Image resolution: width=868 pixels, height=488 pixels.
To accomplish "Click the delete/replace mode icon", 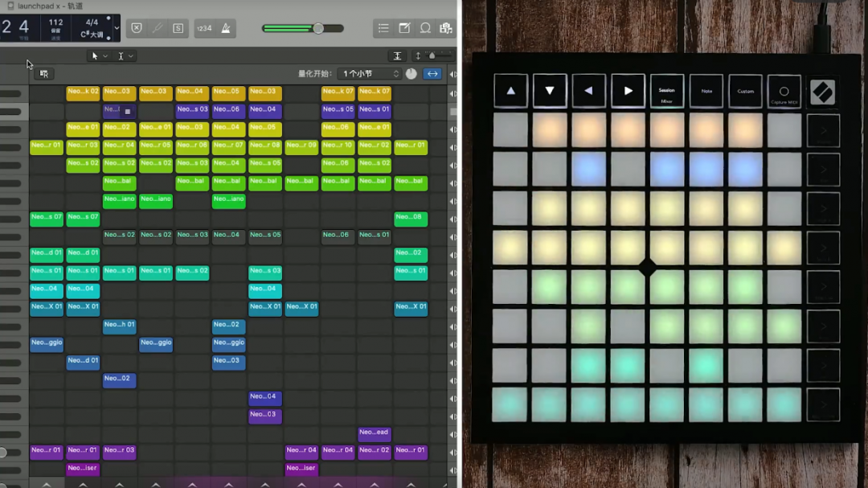I will (x=137, y=28).
